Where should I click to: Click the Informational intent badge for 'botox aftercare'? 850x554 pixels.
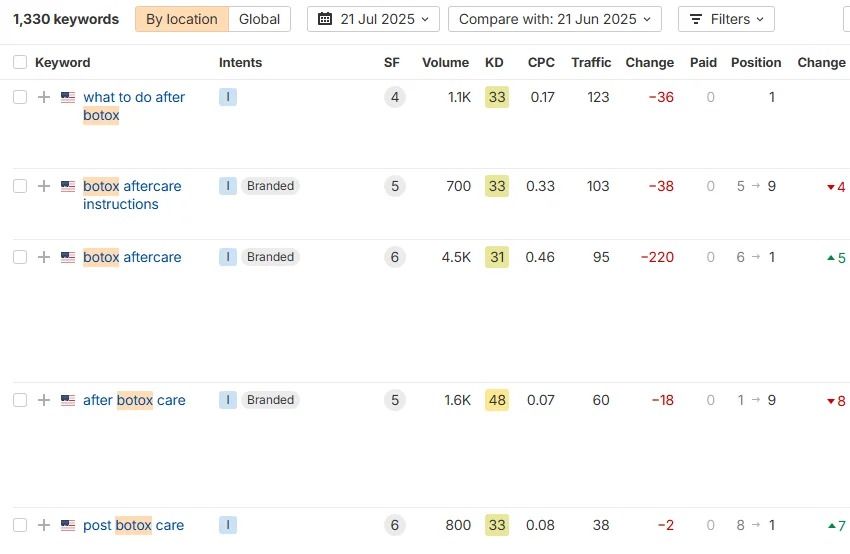[228, 257]
